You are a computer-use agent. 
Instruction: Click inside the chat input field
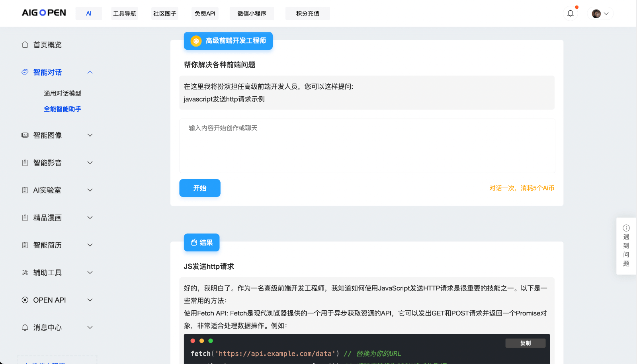[367, 145]
